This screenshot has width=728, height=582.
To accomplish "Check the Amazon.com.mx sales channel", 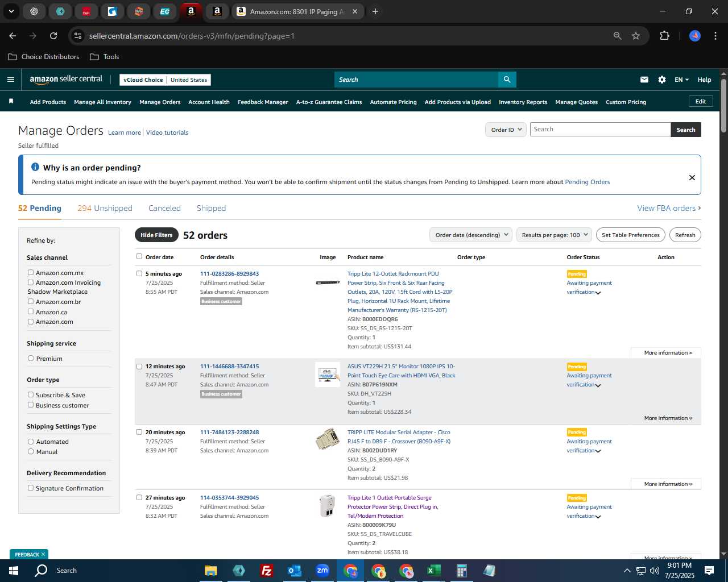I will click(x=31, y=272).
